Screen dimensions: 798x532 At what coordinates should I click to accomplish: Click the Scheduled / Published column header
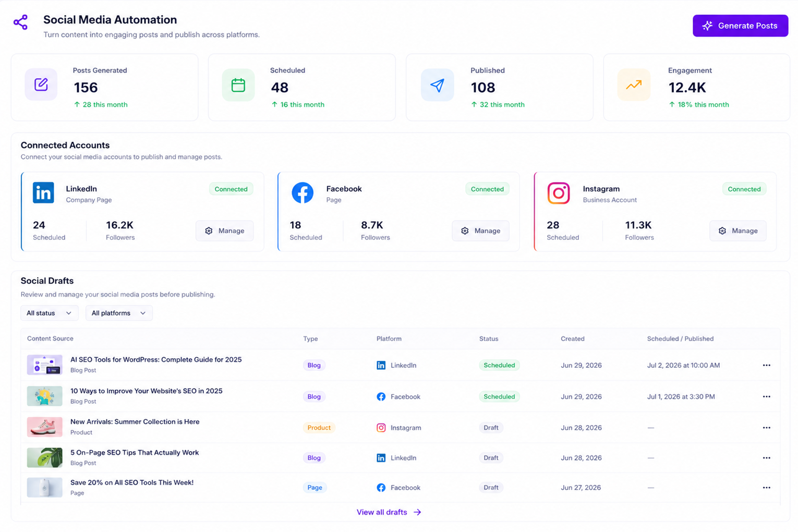point(680,338)
